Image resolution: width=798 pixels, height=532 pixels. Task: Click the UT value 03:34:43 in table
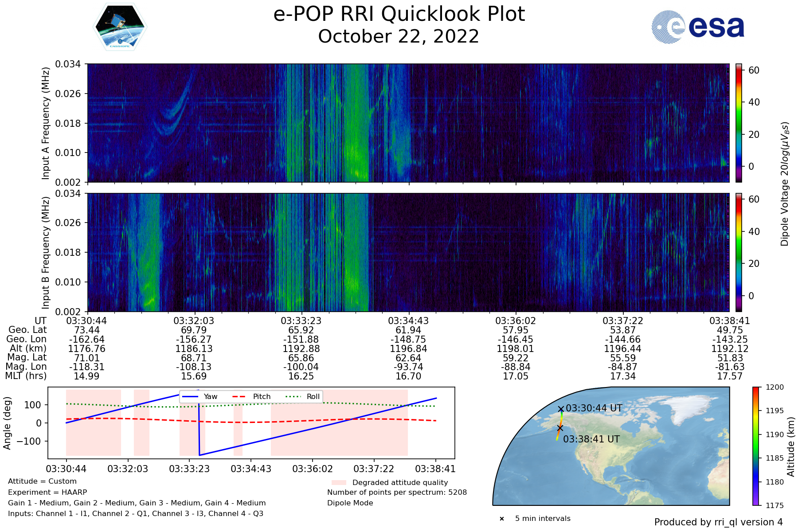click(x=408, y=321)
